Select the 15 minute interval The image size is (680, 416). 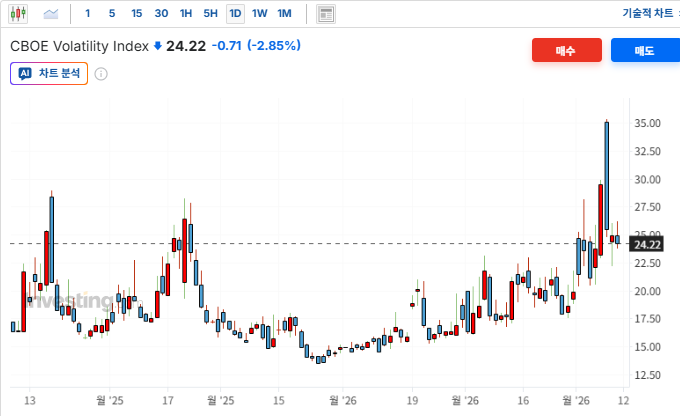[x=137, y=13]
